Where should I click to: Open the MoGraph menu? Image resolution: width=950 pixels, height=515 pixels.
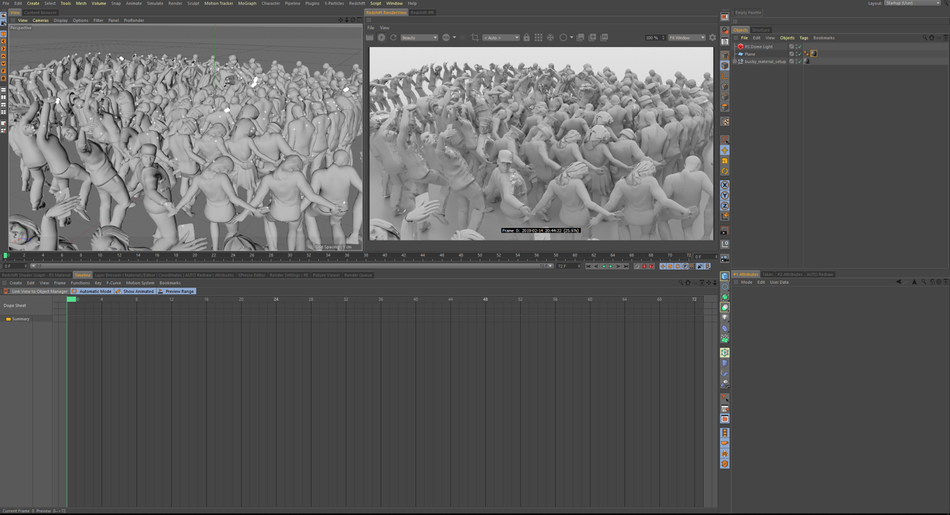[x=247, y=3]
